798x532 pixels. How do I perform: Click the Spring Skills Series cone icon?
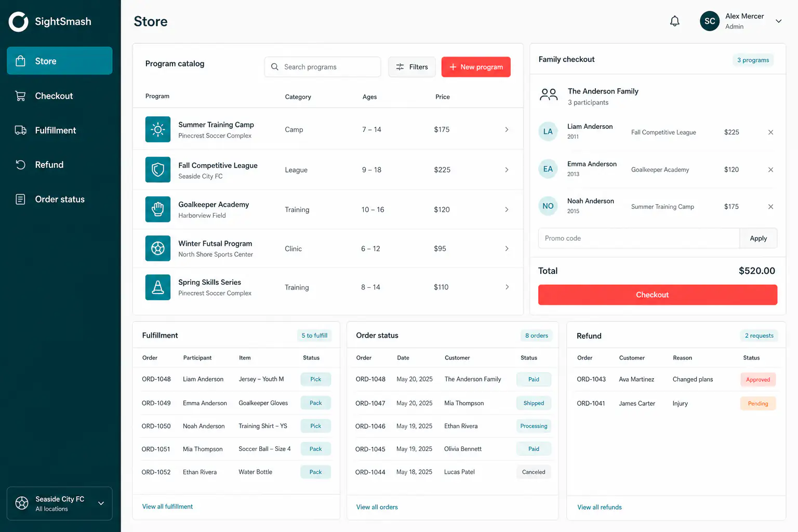coord(158,287)
